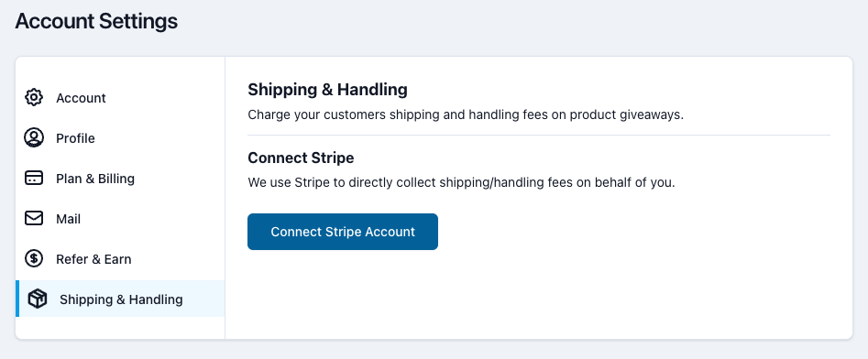This screenshot has height=359, width=868.
Task: Click the shipping and handling fees description text
Action: (x=466, y=115)
